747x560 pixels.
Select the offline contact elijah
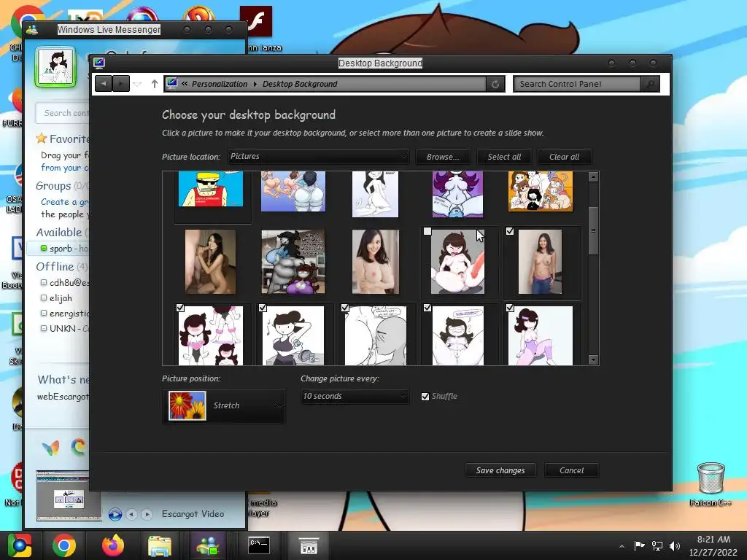pos(61,298)
